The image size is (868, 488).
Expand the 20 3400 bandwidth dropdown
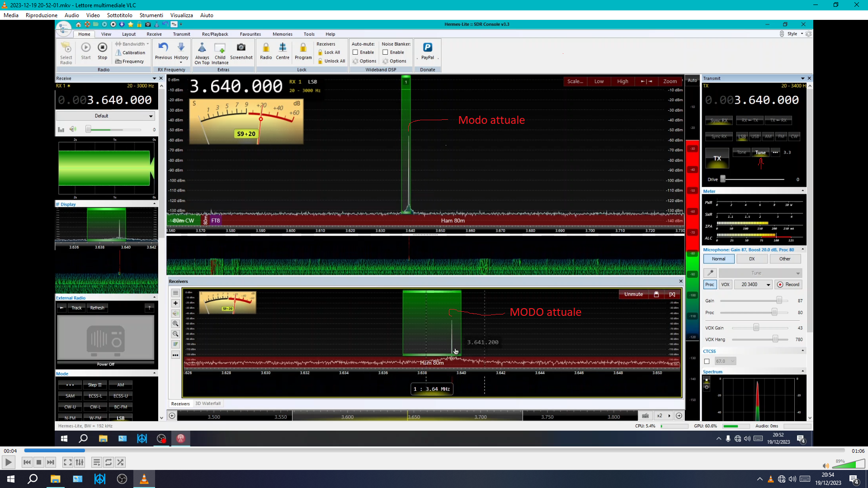pos(768,285)
